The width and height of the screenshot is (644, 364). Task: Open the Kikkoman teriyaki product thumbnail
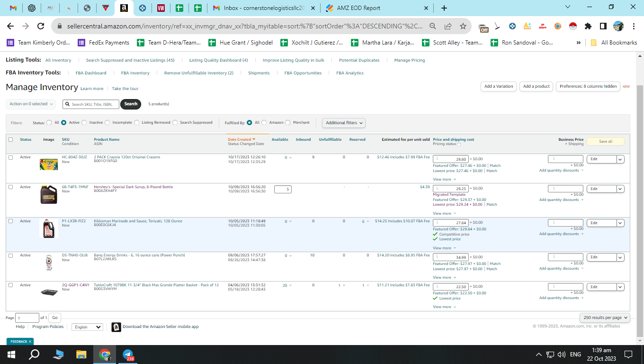[x=49, y=228]
